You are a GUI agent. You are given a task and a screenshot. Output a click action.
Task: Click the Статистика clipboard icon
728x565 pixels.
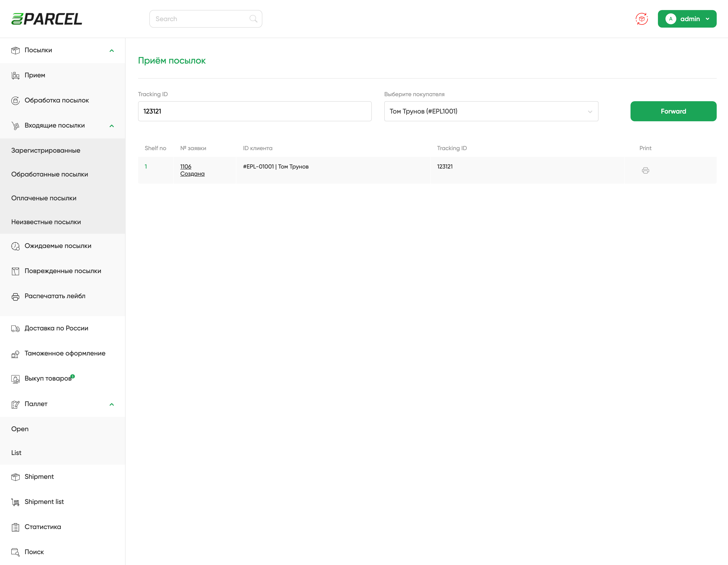click(x=15, y=527)
